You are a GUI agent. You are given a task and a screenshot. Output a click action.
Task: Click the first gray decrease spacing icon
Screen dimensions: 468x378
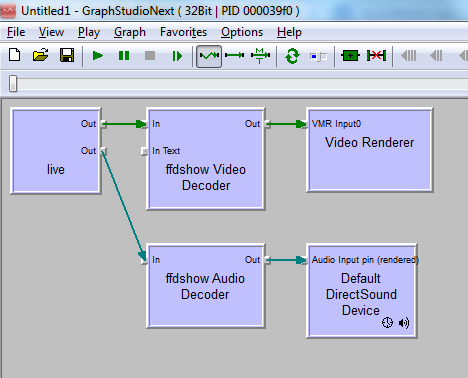(x=409, y=56)
